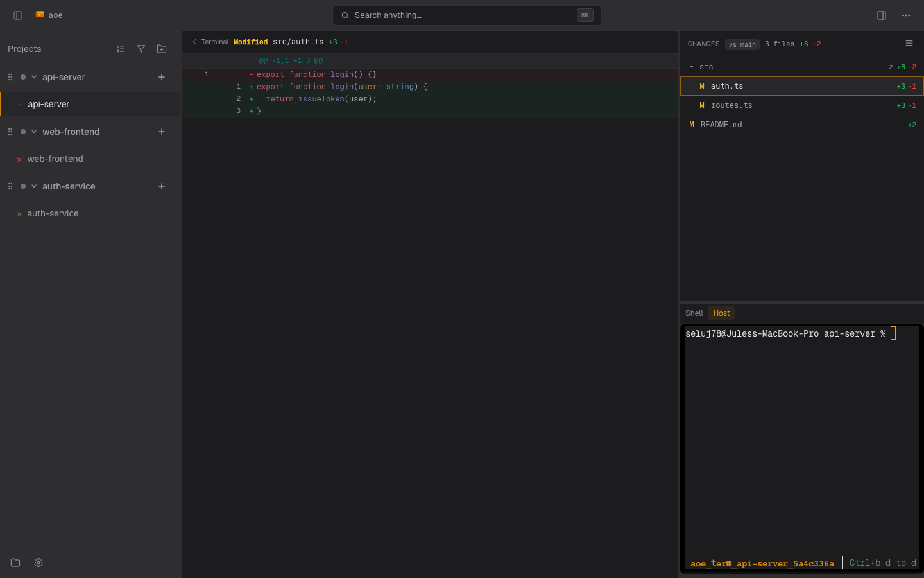Click the +2 count on README.md row
Viewport: 924px width, 578px height.
(x=912, y=125)
